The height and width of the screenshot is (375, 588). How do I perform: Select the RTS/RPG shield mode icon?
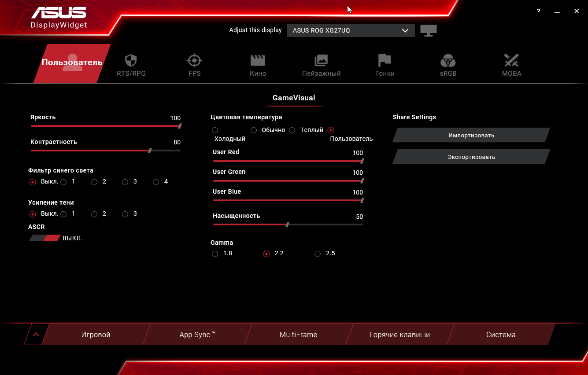coord(131,60)
